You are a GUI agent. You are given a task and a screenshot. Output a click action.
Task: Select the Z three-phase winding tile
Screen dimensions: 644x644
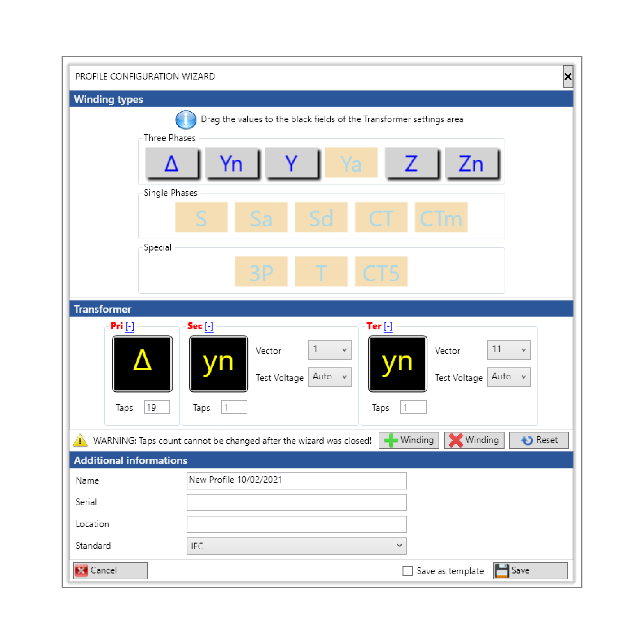click(411, 163)
